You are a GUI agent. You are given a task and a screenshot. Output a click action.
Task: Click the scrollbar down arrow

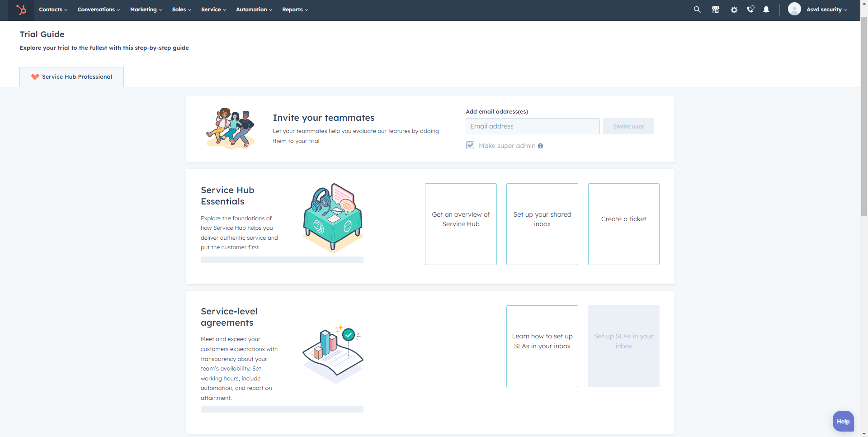pos(864,433)
